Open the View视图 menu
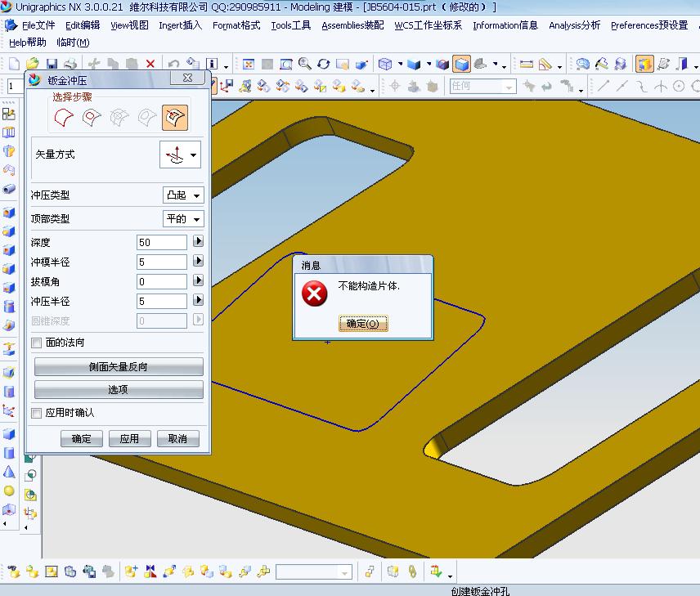The height and width of the screenshot is (596, 700). click(129, 25)
